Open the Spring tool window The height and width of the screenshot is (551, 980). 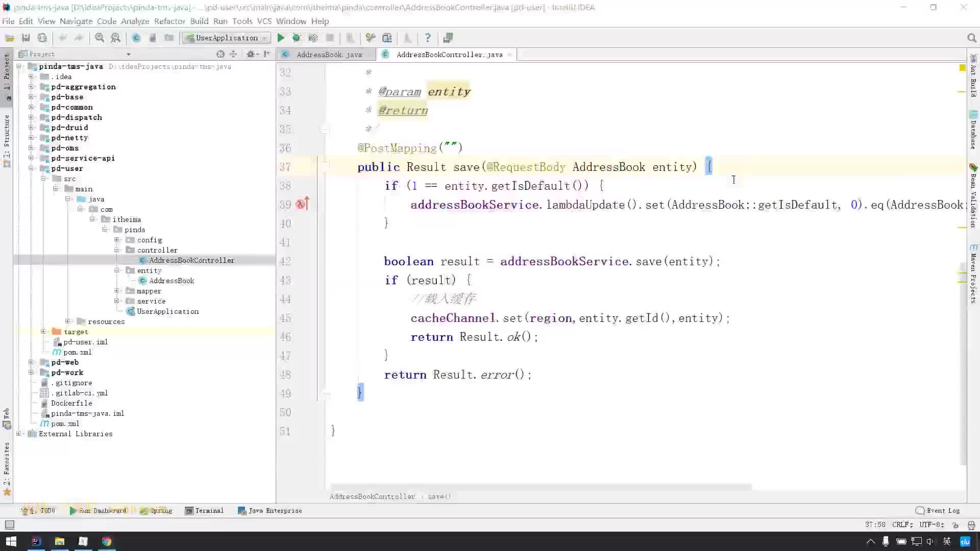pyautogui.click(x=157, y=510)
